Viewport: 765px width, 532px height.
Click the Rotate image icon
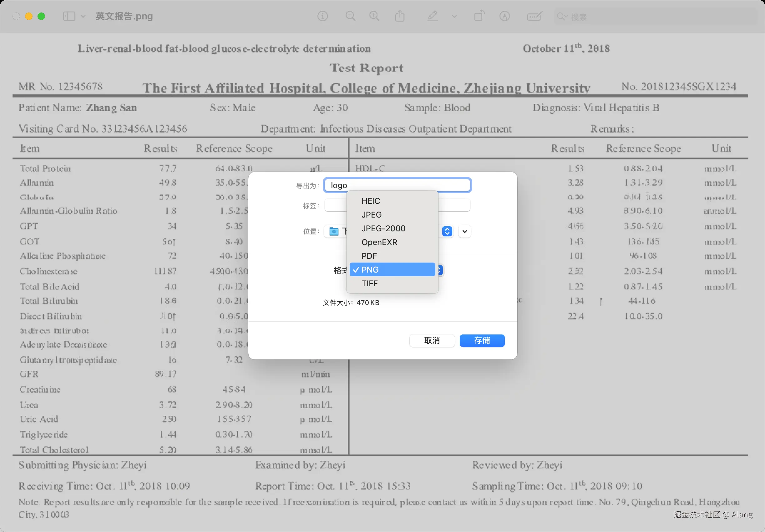click(479, 16)
